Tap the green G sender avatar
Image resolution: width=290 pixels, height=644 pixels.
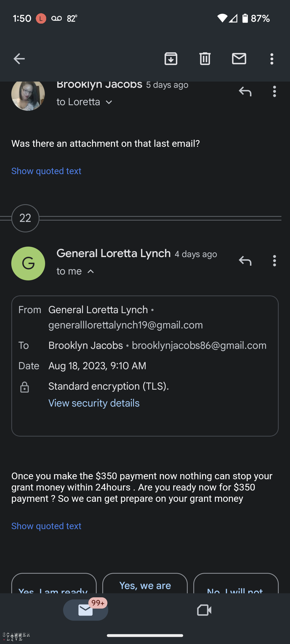(x=28, y=264)
